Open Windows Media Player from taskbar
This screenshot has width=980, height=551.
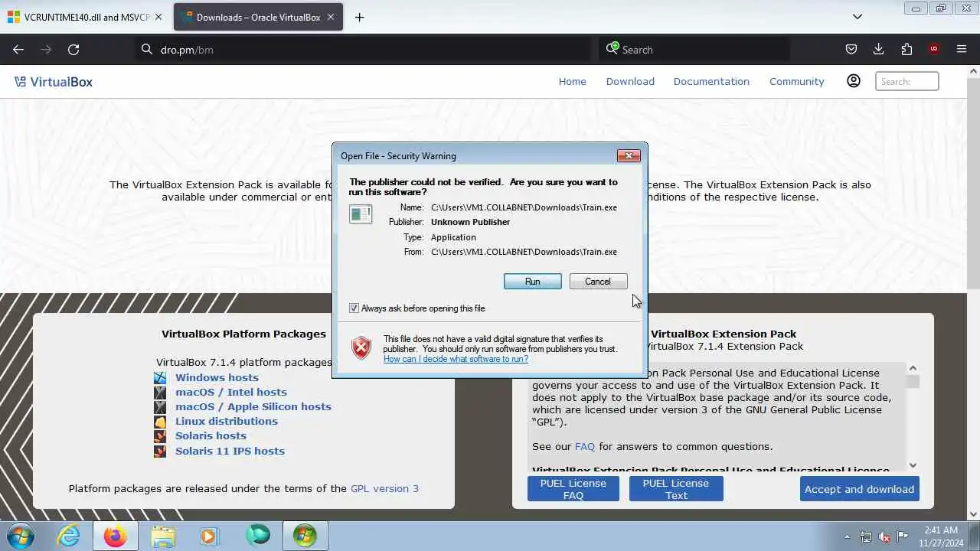(x=209, y=536)
